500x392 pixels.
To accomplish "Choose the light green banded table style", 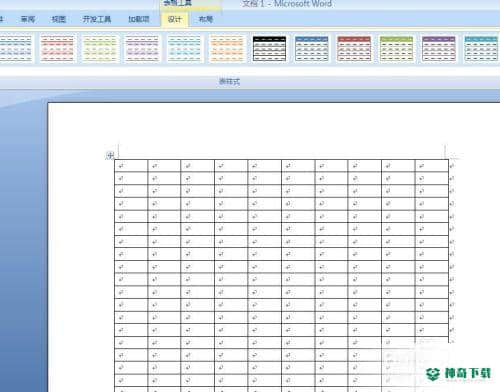I will (x=100, y=49).
